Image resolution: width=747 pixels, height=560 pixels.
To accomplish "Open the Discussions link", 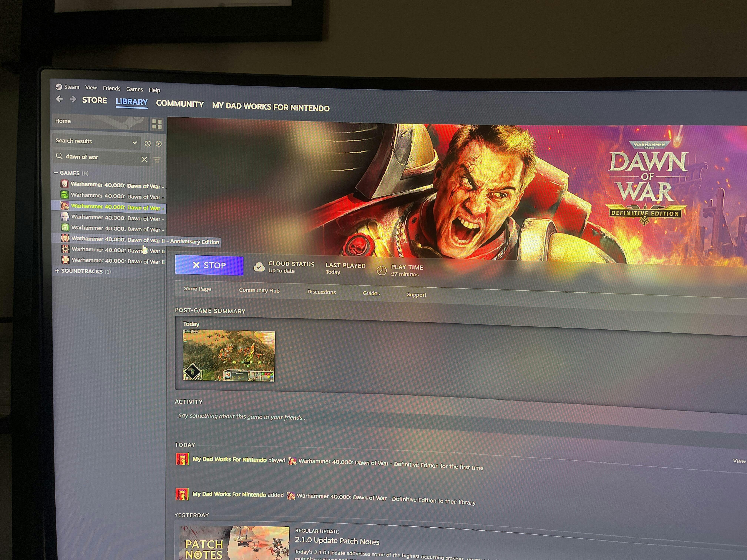I will pos(321,292).
